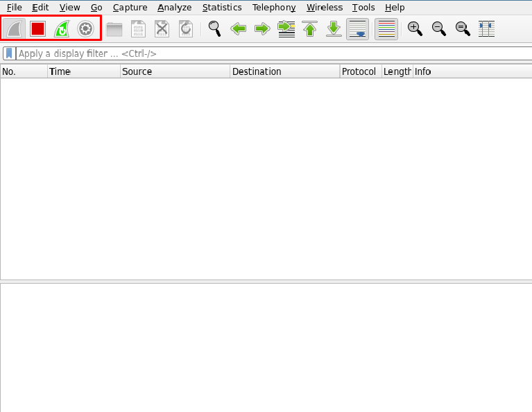Go back with green left arrow

coord(238,29)
